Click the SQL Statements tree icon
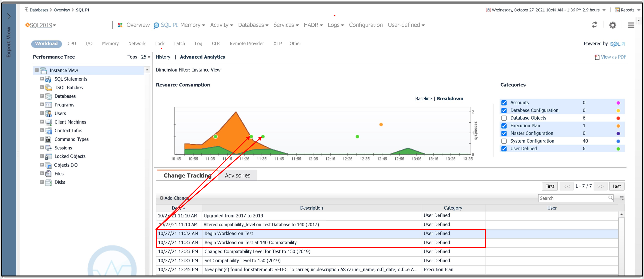 click(x=48, y=79)
